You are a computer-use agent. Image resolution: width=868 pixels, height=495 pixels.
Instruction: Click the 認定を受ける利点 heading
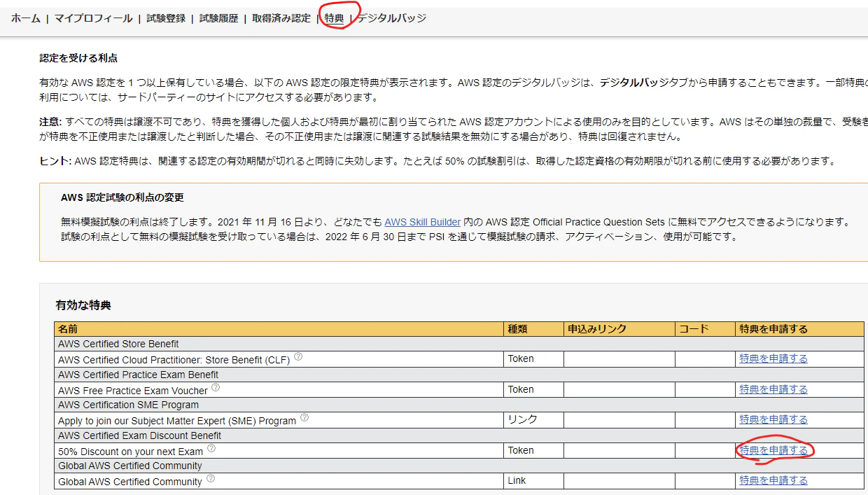(78, 58)
